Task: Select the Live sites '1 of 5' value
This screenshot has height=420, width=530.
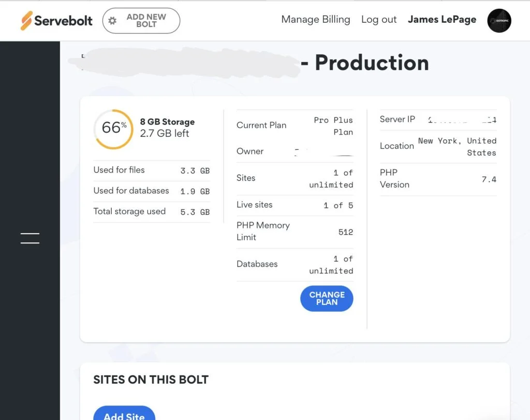Action: (x=338, y=205)
